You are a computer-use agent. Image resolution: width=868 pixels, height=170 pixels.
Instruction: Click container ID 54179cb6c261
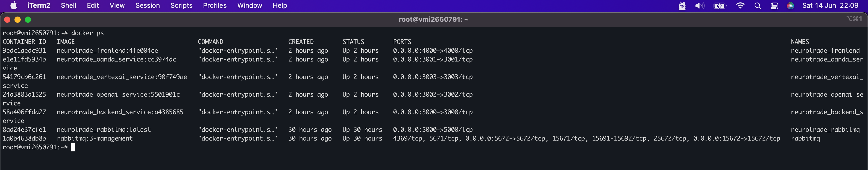click(x=24, y=77)
